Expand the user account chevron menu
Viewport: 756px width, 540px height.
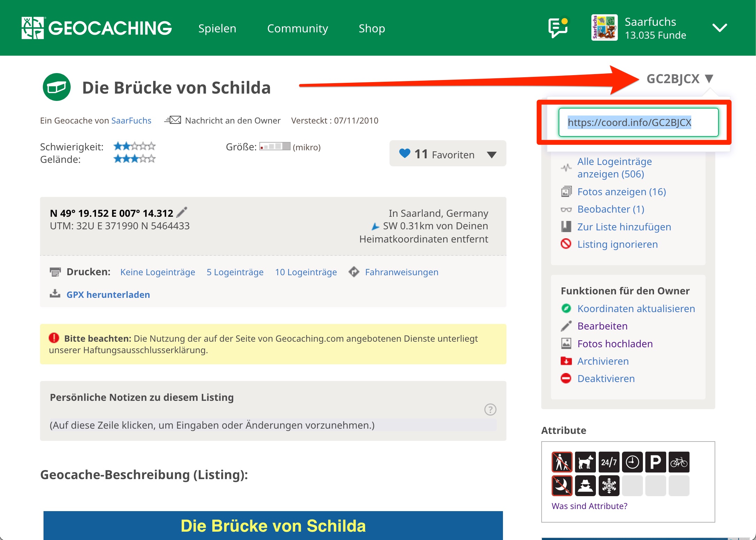(x=719, y=28)
